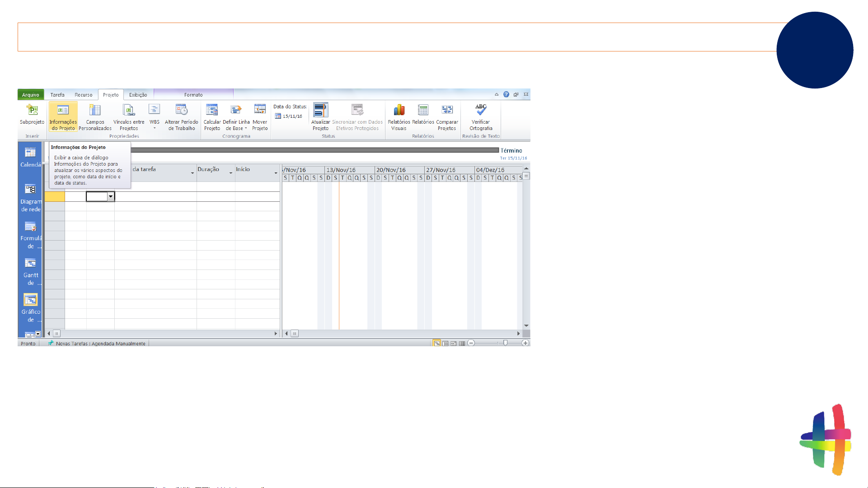Screen dimensions: 868x488
Task: Select Team Planner view button in status bar
Action: pyautogui.click(x=453, y=344)
